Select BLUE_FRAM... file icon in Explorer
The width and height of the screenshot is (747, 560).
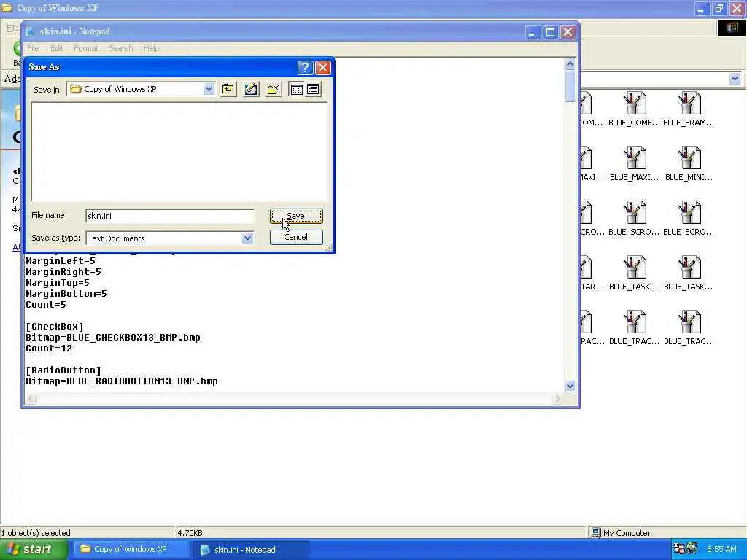[689, 109]
